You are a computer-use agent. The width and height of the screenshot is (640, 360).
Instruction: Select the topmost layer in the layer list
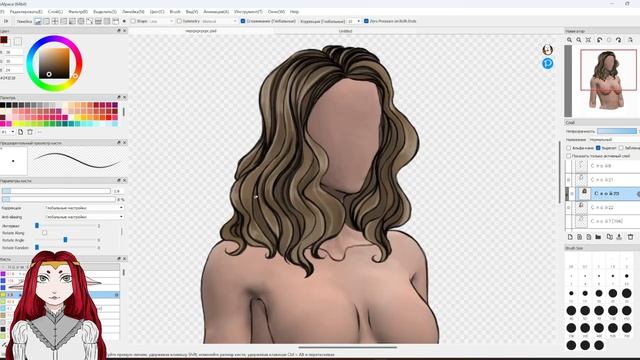click(x=607, y=166)
